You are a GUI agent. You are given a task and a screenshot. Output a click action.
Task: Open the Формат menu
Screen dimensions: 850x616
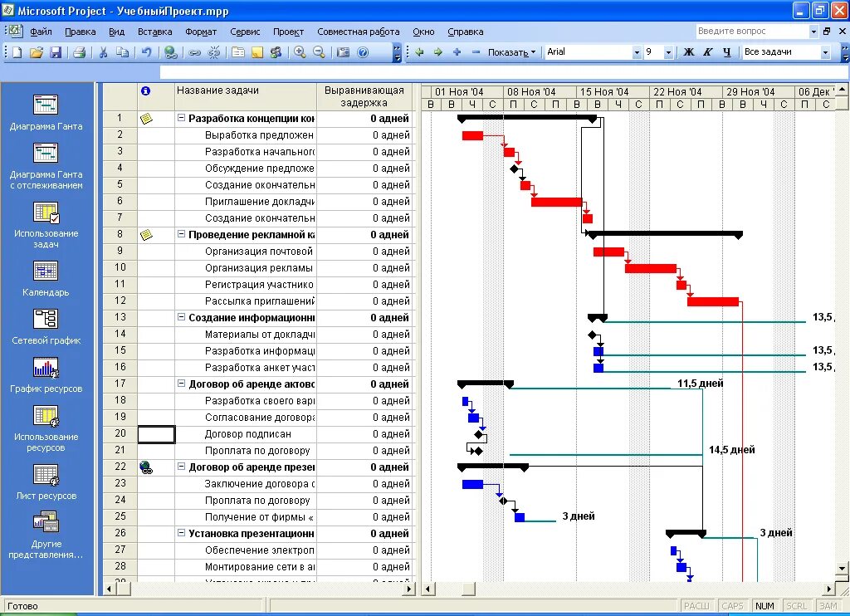[201, 32]
